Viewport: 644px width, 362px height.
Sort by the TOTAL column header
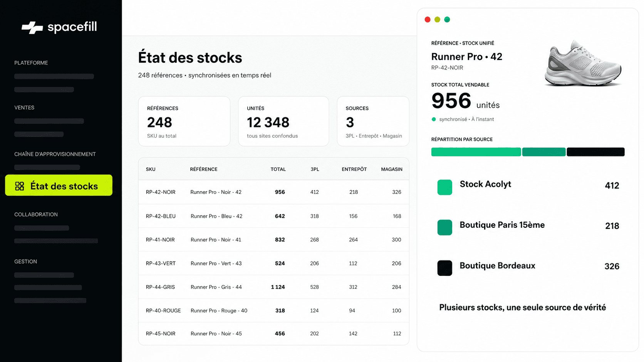click(x=278, y=169)
